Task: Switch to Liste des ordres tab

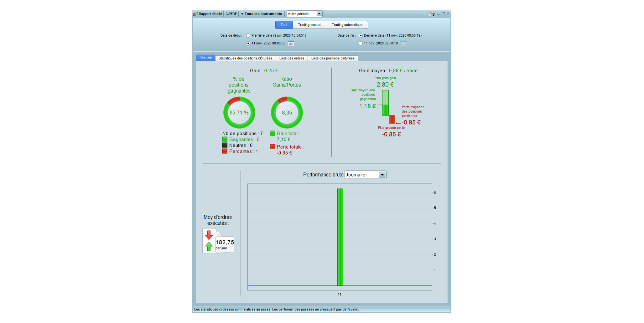Action: (x=292, y=58)
